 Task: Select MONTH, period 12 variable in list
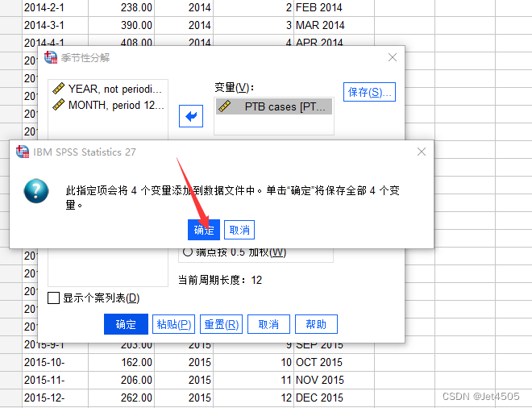coord(108,105)
